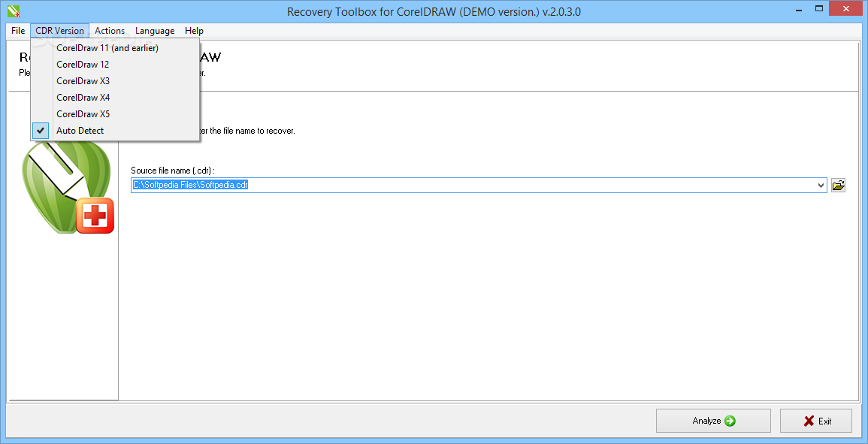Select CorelDraw X5 version
This screenshot has height=444, width=868.
115,114
